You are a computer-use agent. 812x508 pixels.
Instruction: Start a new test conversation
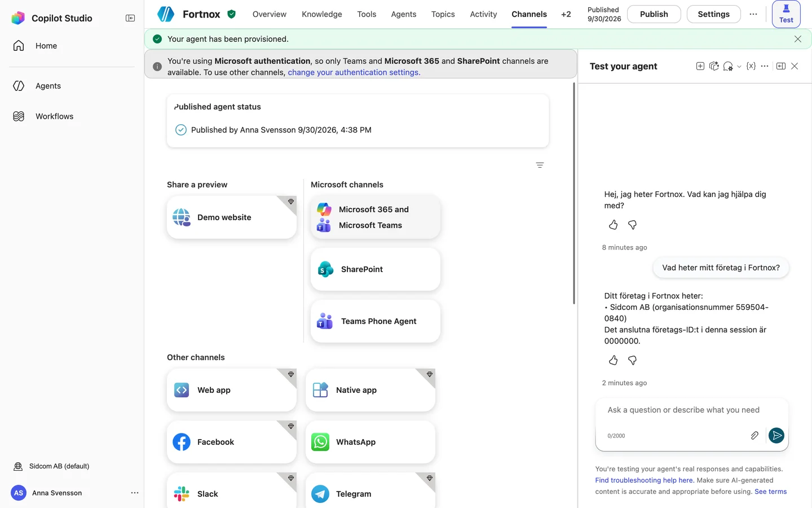(x=700, y=66)
